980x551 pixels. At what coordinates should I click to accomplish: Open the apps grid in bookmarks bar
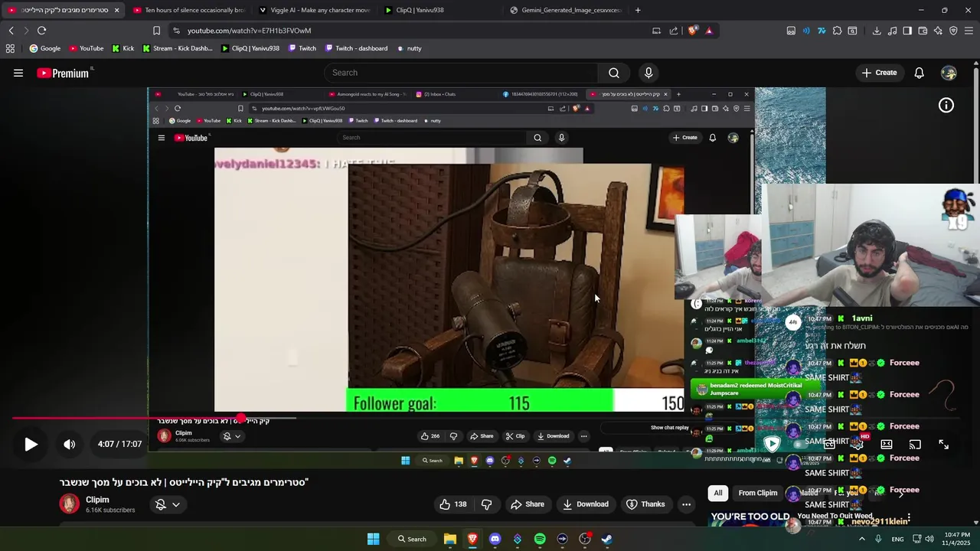(x=10, y=48)
